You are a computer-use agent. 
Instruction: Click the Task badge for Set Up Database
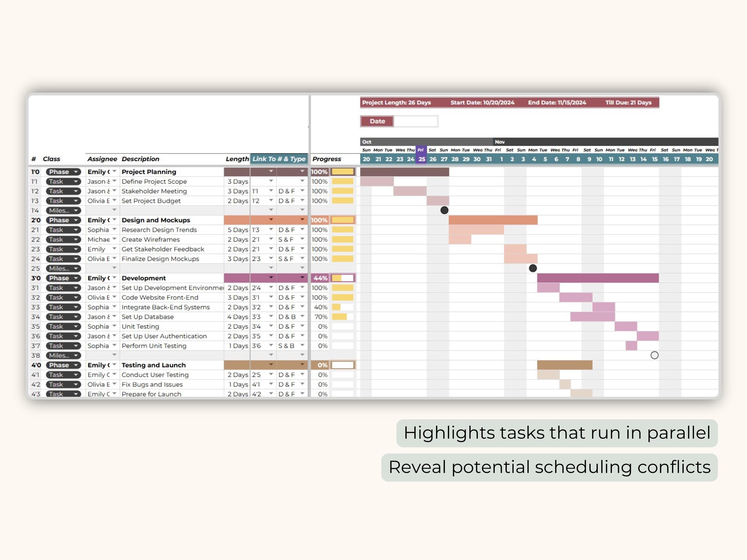tap(62, 317)
